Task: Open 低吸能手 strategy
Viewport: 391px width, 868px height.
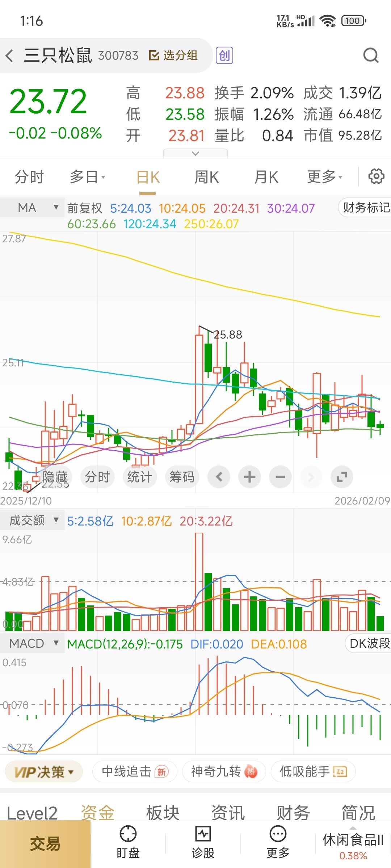Action: click(313, 772)
